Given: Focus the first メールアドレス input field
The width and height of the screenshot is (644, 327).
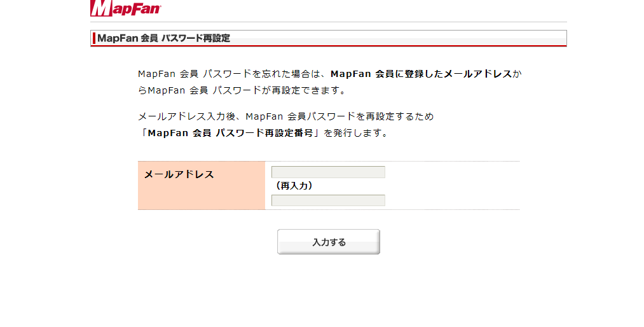Looking at the screenshot, I should [328, 172].
